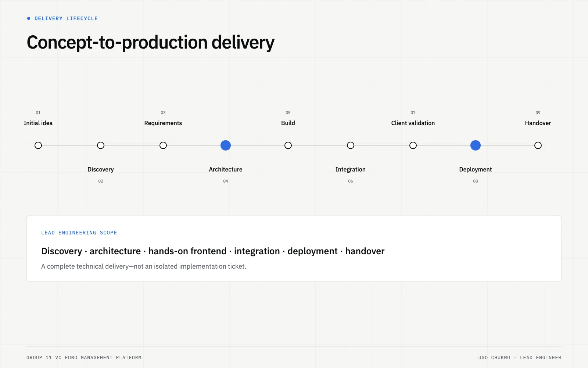Click the Client validation timeline node
This screenshot has width=588, height=368.
(413, 145)
